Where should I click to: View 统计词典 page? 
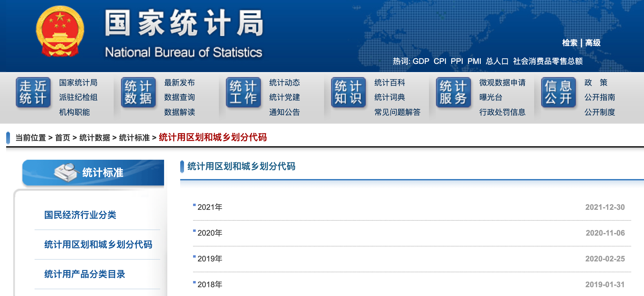click(x=390, y=97)
